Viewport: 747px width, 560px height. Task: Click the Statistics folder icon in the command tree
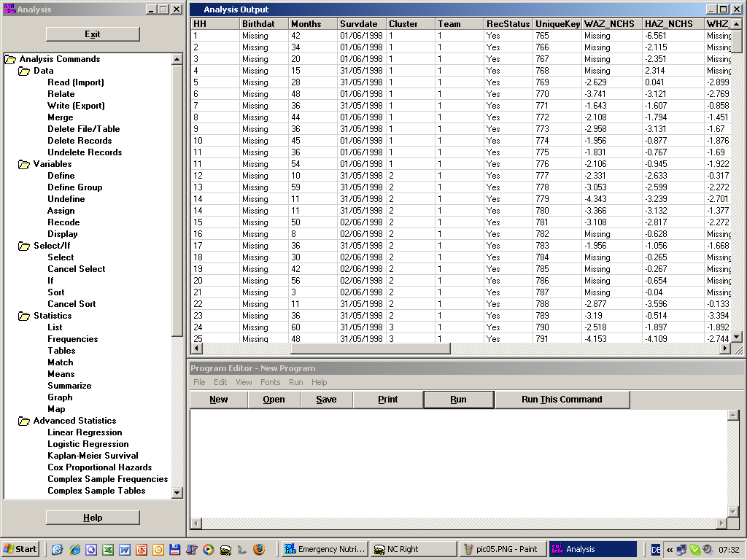tap(25, 316)
